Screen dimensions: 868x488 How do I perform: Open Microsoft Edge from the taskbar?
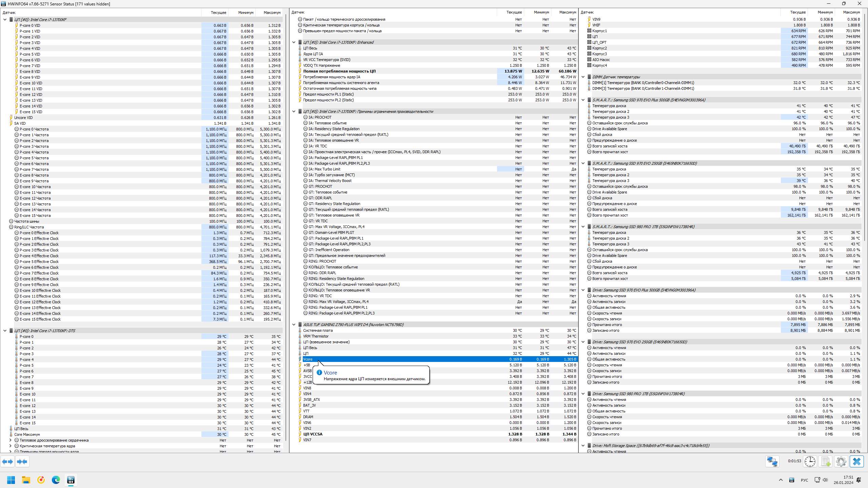point(56,480)
